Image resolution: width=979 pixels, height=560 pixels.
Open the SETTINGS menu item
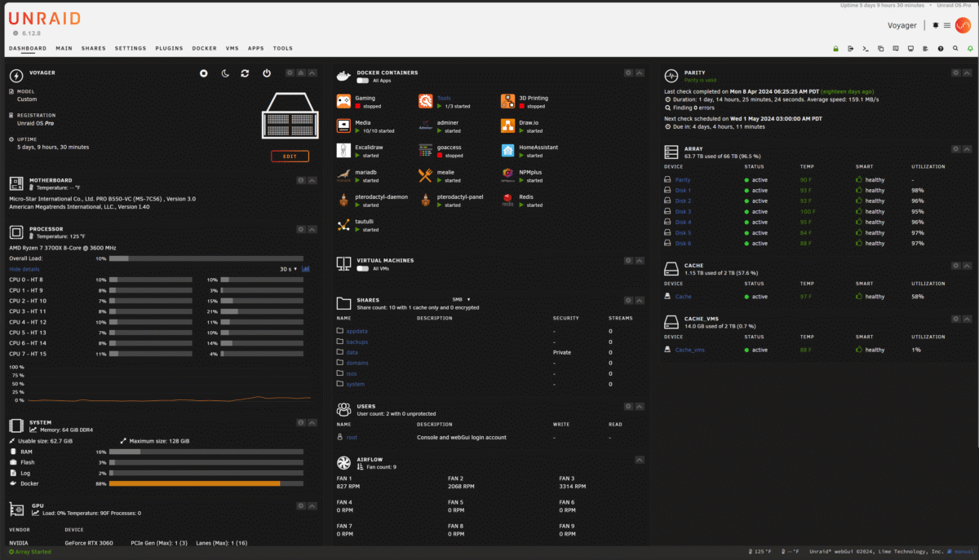pyautogui.click(x=131, y=48)
